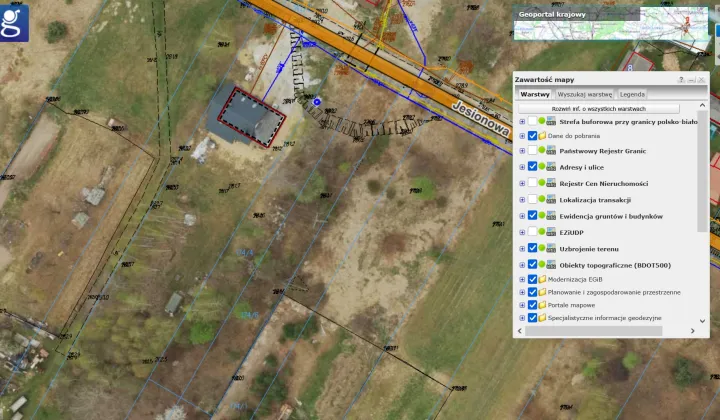Enable Państwowy Rejestr Granic layer
This screenshot has width=720, height=420.
click(532, 151)
